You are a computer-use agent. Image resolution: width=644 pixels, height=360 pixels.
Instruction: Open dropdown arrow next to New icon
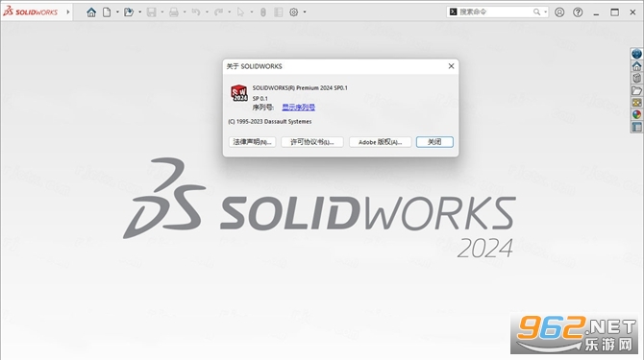(x=117, y=12)
